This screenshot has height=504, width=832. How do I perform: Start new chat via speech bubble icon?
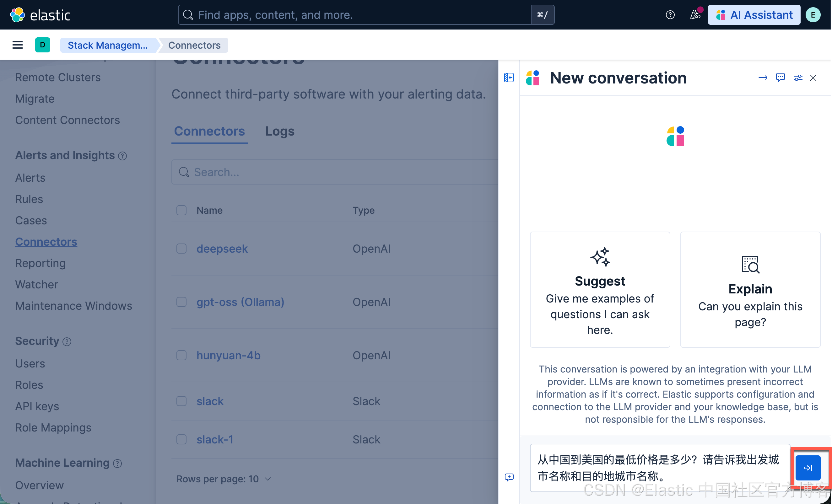[780, 78]
